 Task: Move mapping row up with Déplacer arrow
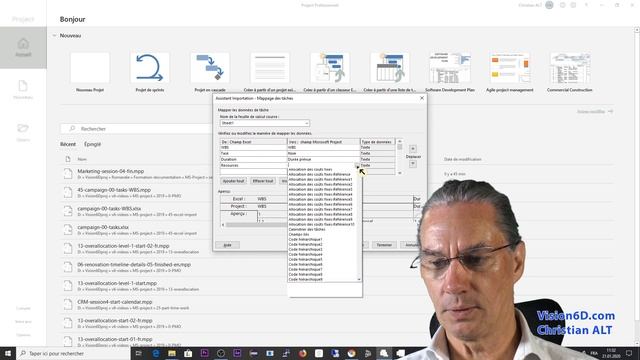(413, 149)
